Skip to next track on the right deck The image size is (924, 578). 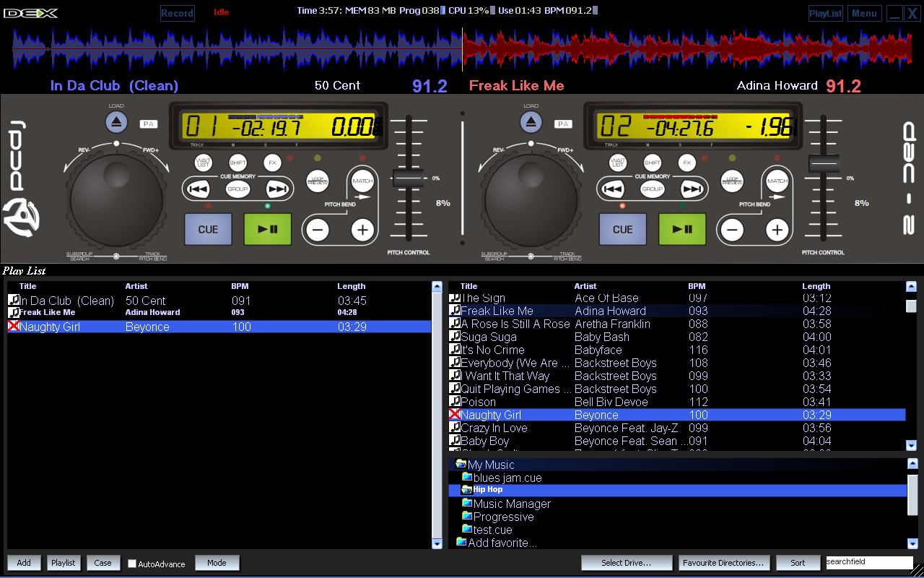[x=692, y=189]
